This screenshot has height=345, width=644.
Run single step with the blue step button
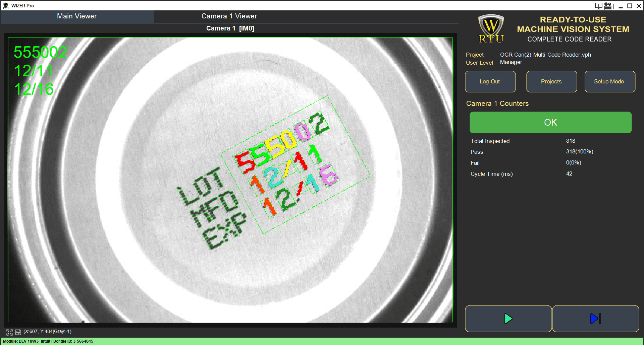coord(595,319)
